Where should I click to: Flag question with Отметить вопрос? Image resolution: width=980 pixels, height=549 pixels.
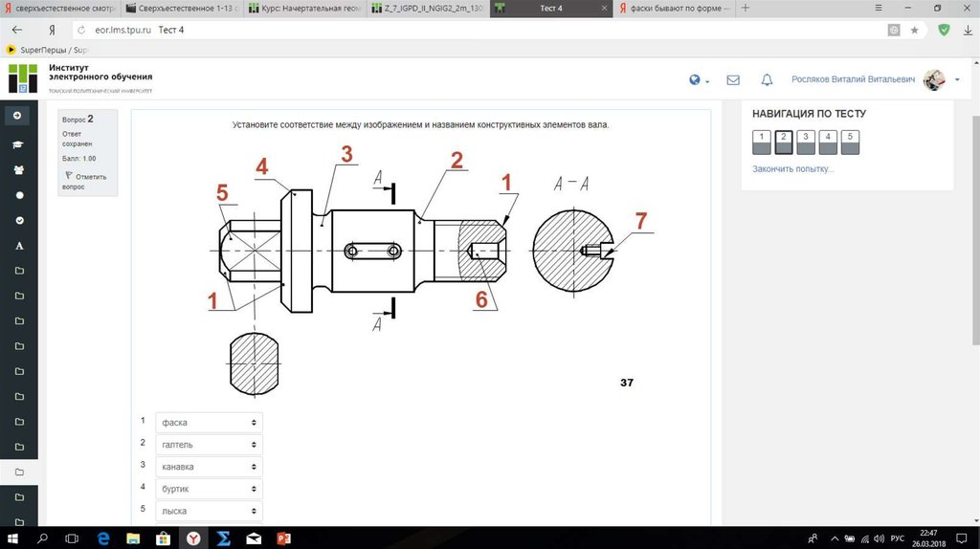point(85,181)
